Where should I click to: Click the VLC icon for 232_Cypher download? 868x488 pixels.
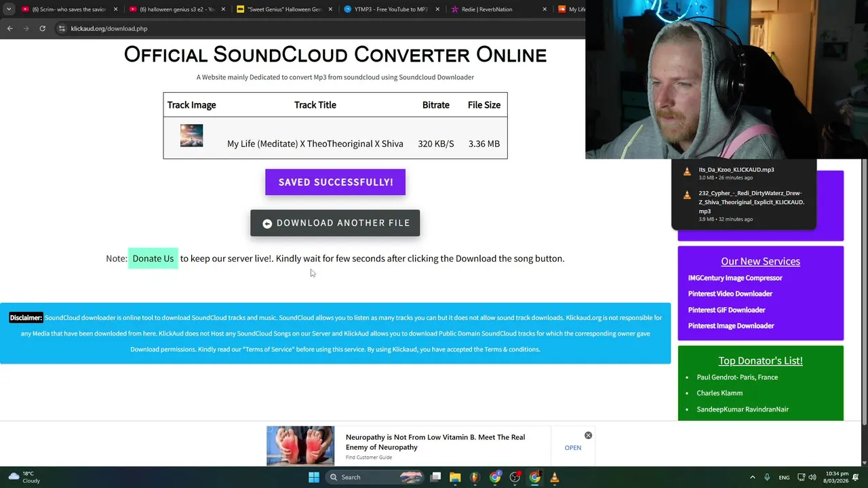687,195
